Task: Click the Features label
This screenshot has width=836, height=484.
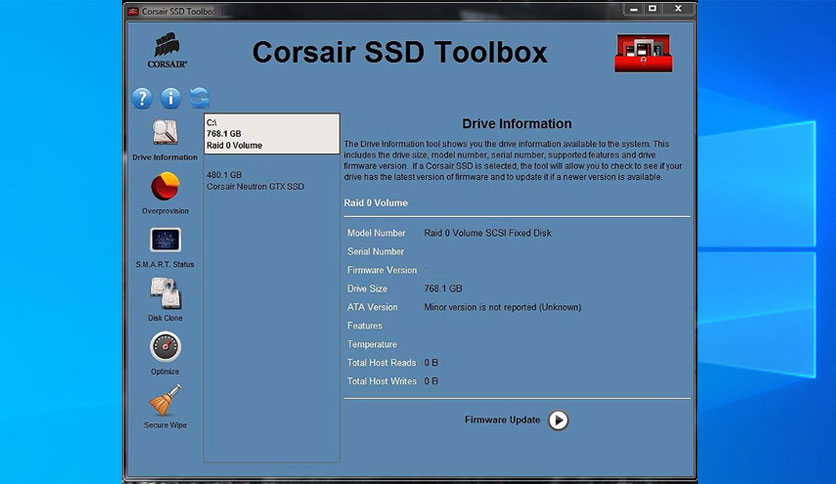Action: (x=365, y=326)
